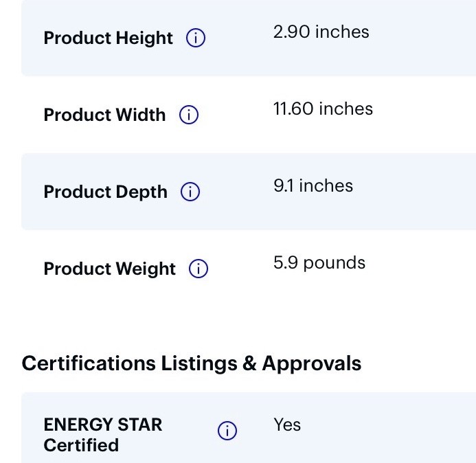Select the shaded Product Depth row

[249, 192]
